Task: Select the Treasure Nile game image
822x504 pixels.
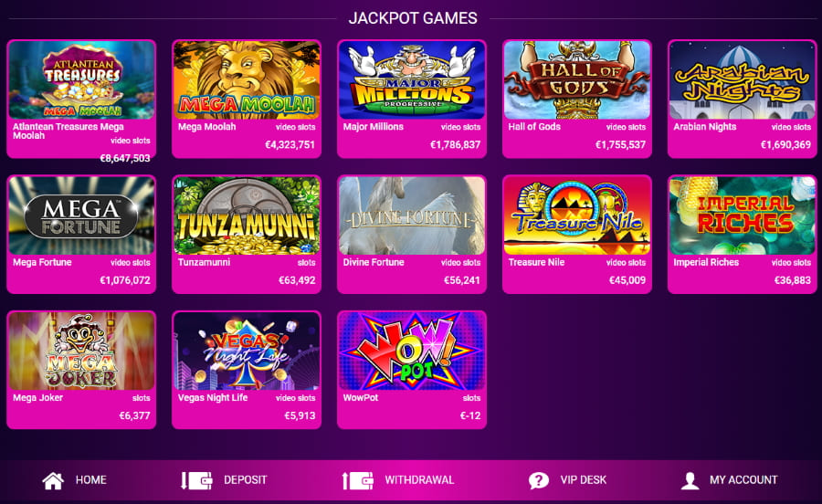Action: 576,215
